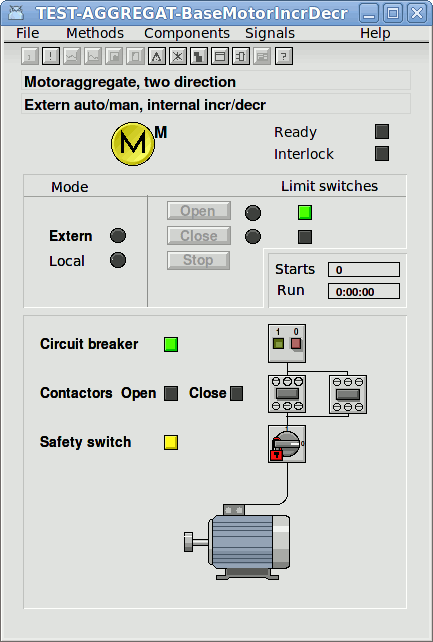Click the letter A triangle toolbar icon
This screenshot has width=433, height=642.
click(x=156, y=57)
